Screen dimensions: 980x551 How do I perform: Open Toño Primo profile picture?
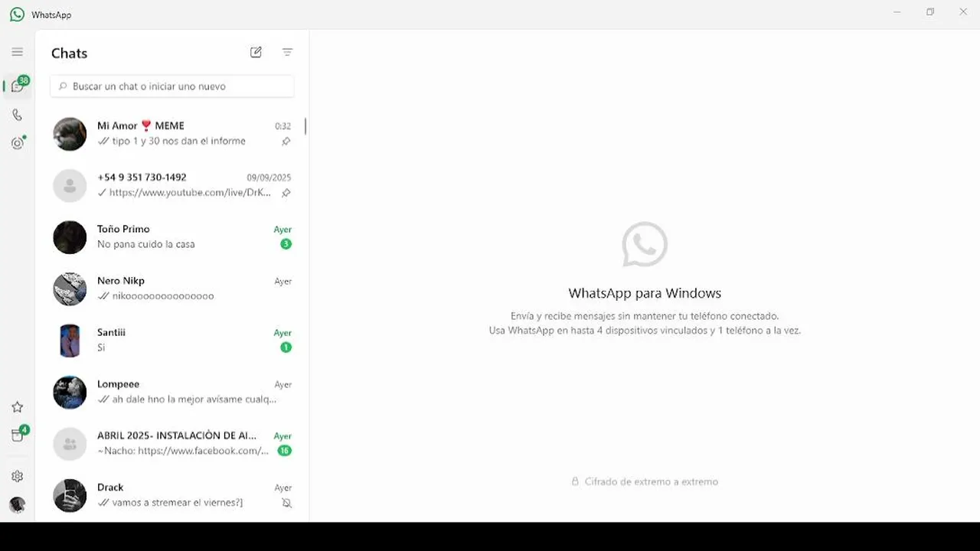click(70, 237)
